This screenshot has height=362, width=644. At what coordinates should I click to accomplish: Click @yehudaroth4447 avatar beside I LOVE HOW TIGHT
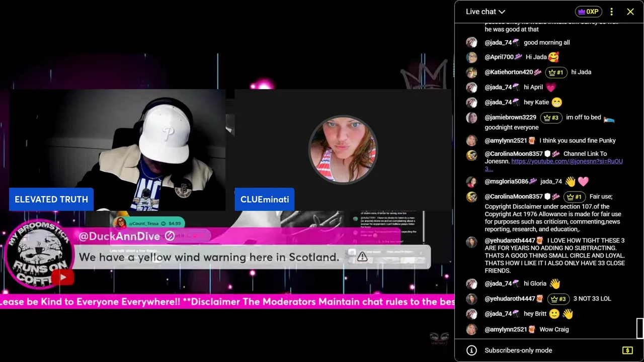point(471,242)
